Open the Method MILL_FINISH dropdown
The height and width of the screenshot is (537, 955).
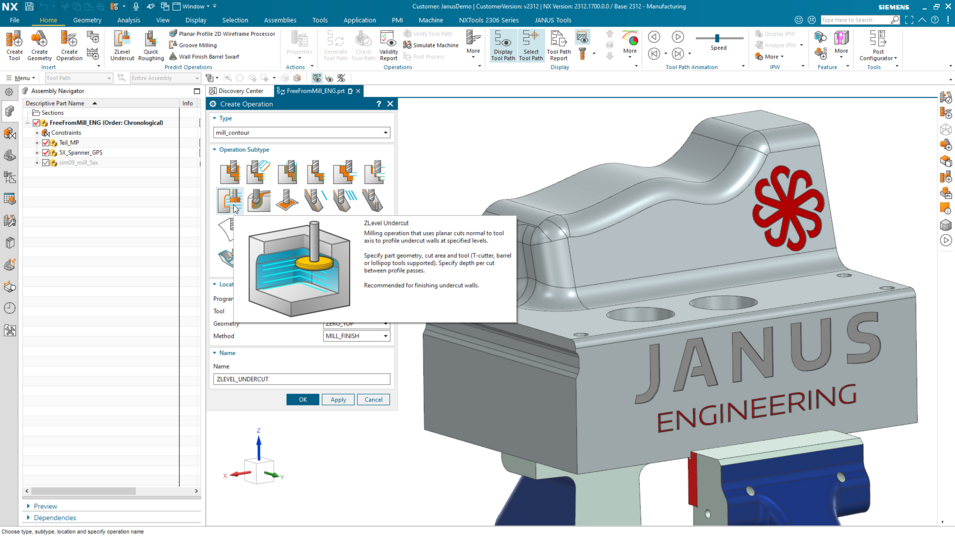[356, 336]
